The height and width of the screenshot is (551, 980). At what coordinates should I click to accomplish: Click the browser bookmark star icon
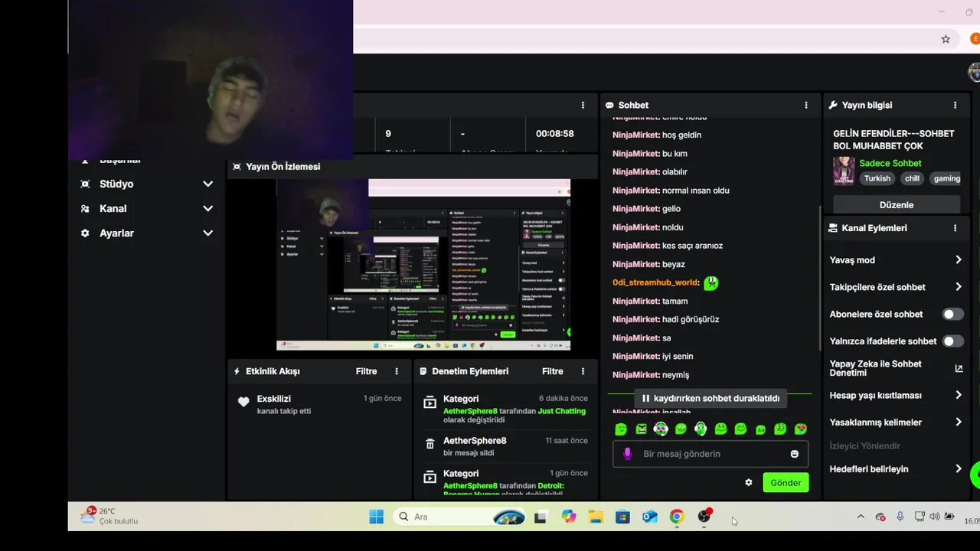click(x=946, y=39)
